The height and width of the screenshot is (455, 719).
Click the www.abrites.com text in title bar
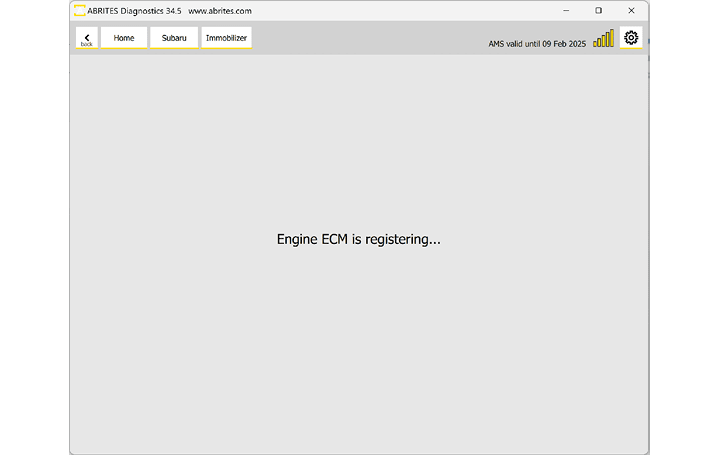pos(220,11)
